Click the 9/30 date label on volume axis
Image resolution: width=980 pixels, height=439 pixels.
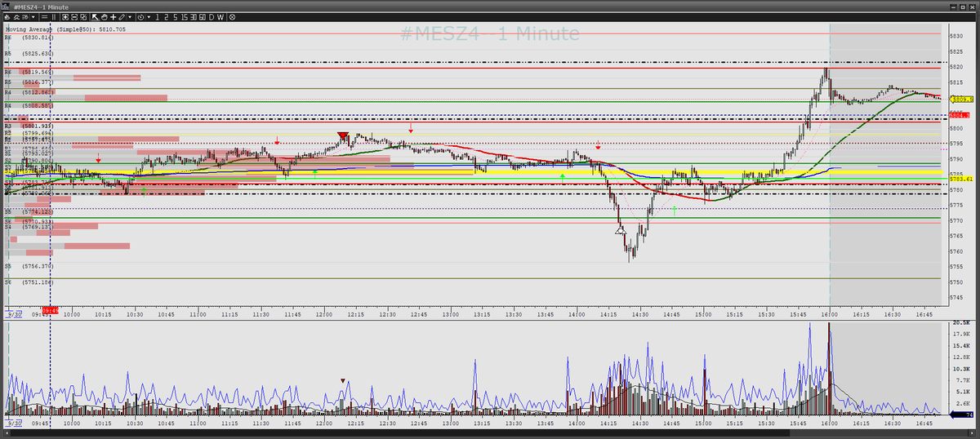click(14, 423)
